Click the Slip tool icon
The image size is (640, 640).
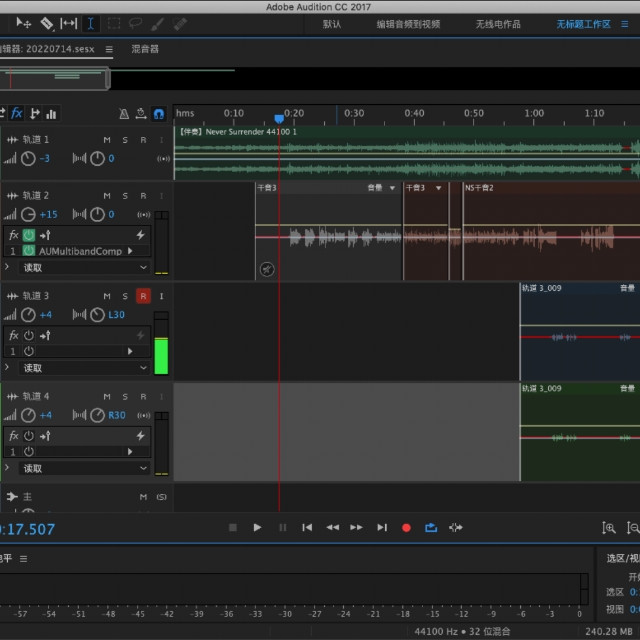tap(68, 23)
